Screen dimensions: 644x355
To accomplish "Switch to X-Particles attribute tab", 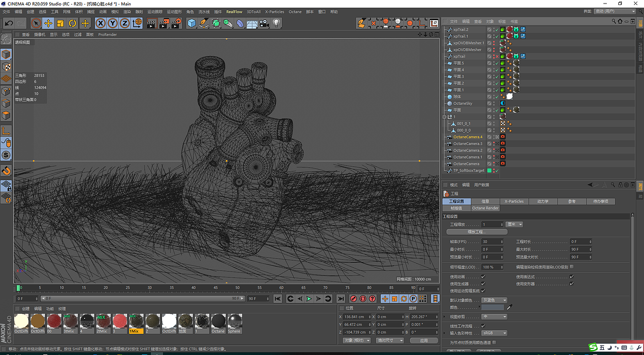I will click(x=514, y=201).
